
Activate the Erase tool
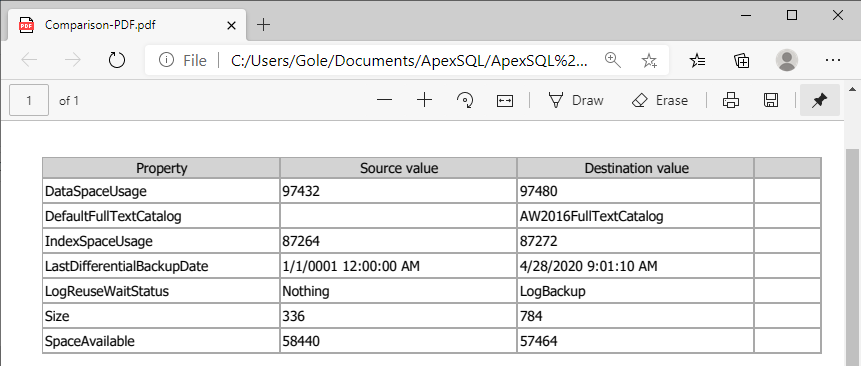659,100
